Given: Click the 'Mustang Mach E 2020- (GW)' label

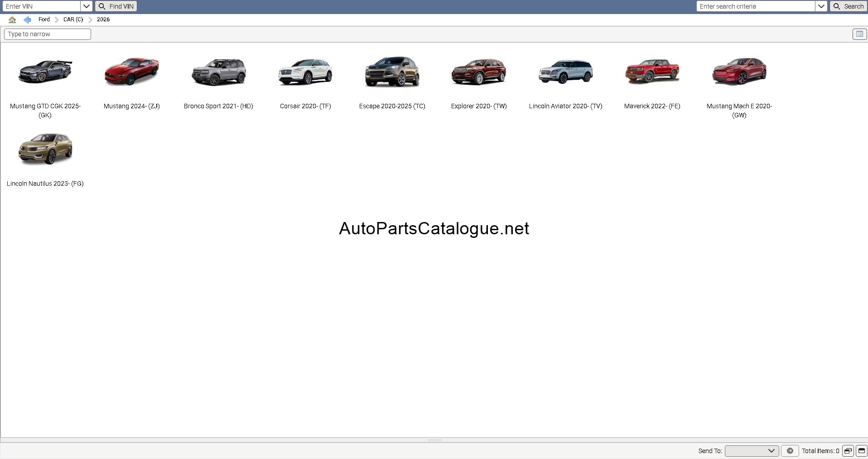Looking at the screenshot, I should click(x=739, y=111).
